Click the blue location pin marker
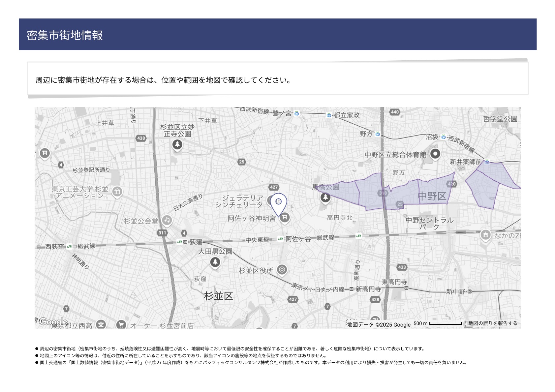 pyautogui.click(x=279, y=202)
